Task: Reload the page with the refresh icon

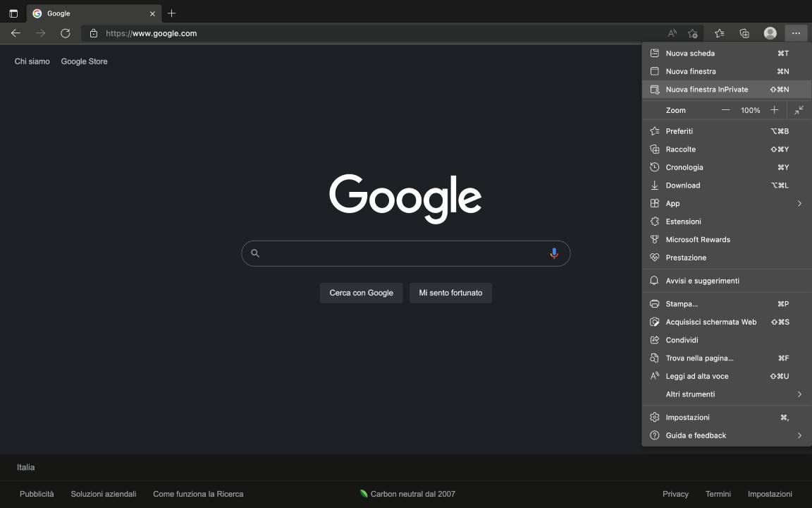Action: click(x=66, y=33)
